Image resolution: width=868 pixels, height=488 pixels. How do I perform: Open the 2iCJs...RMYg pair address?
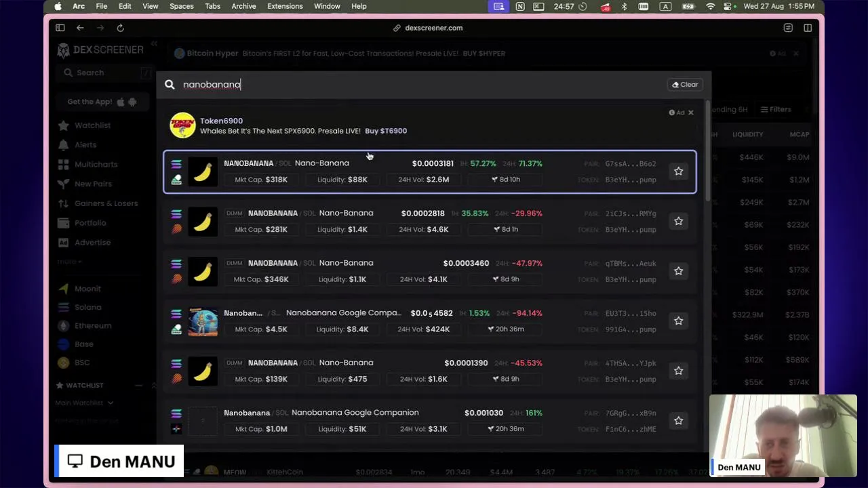(630, 213)
